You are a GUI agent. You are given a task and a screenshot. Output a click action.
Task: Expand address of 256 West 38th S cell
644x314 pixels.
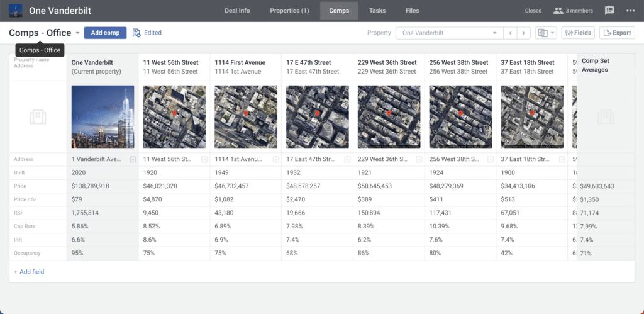491,159
